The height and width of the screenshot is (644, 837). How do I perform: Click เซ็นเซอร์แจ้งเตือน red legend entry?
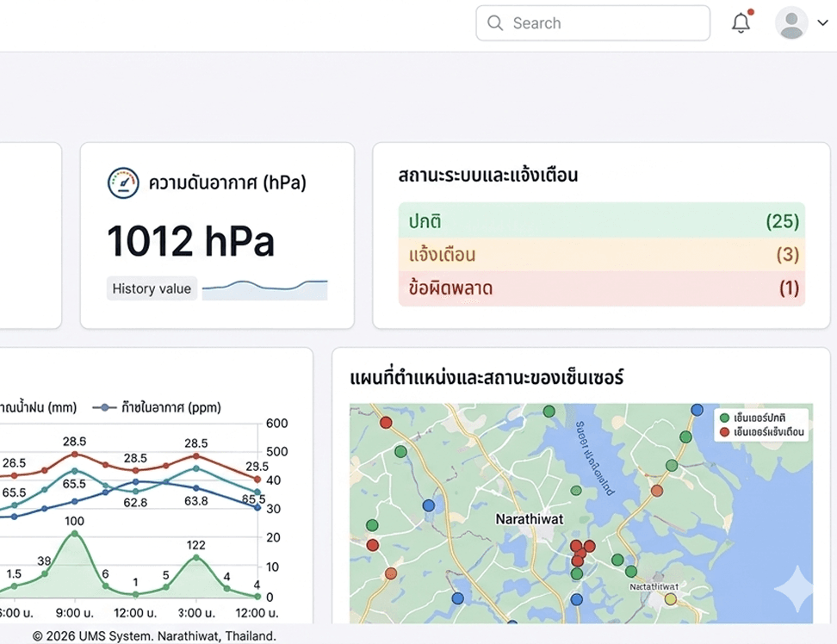(762, 431)
